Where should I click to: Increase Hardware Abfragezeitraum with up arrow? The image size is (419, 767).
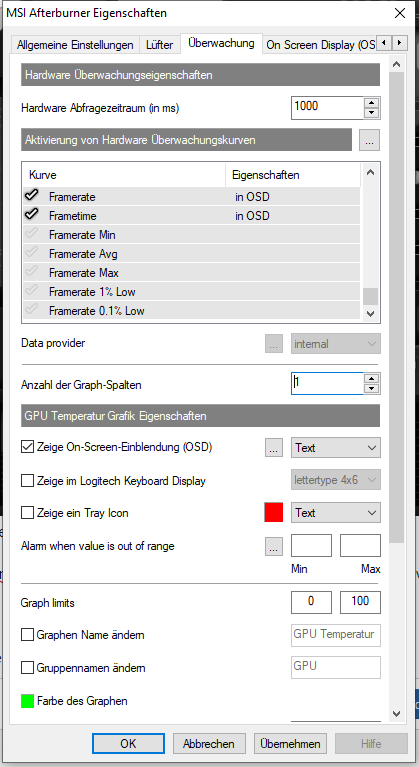point(372,102)
